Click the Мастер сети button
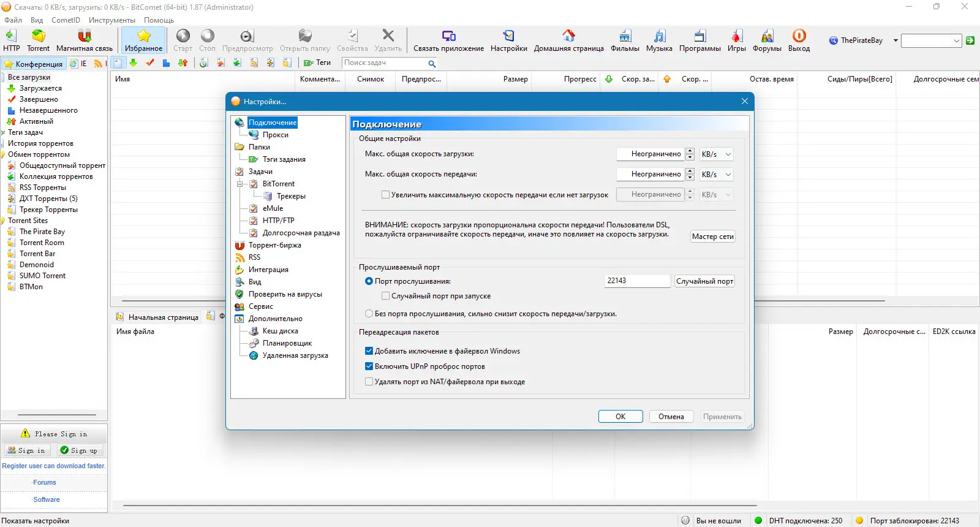 coord(712,237)
